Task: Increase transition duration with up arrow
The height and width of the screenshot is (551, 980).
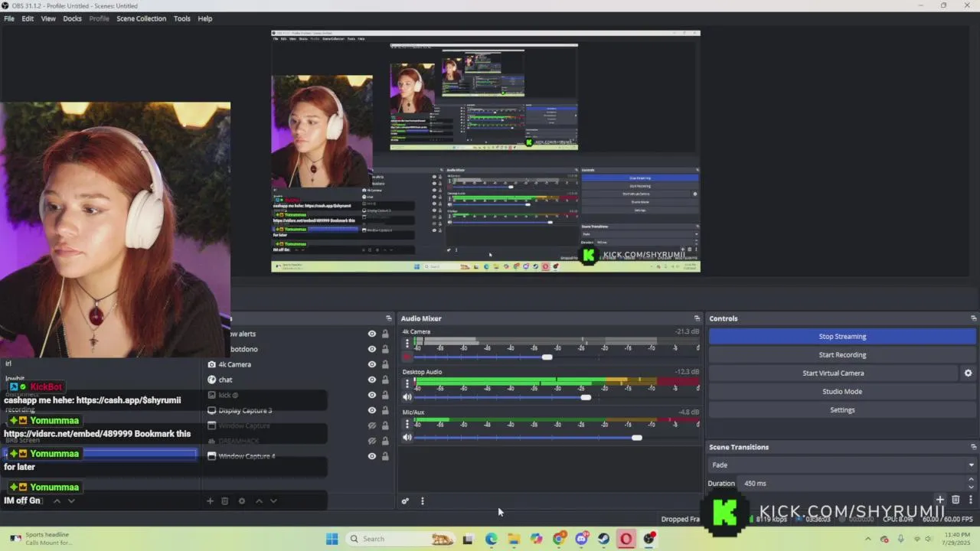Action: coord(971,480)
